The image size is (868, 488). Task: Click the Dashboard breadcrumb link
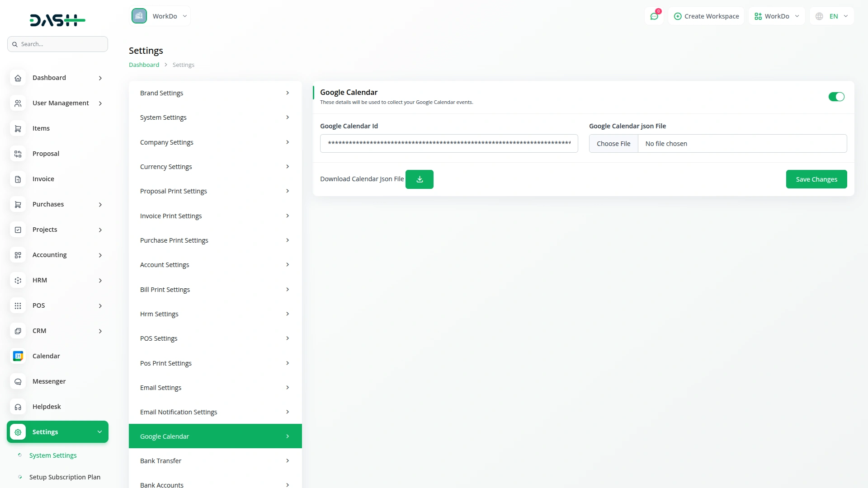coord(144,65)
